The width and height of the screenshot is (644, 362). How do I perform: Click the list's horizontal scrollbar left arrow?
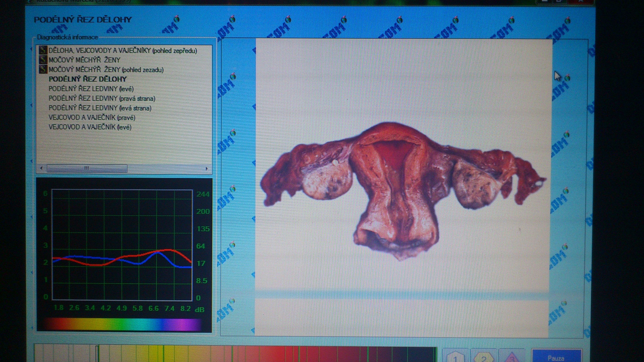click(x=41, y=168)
